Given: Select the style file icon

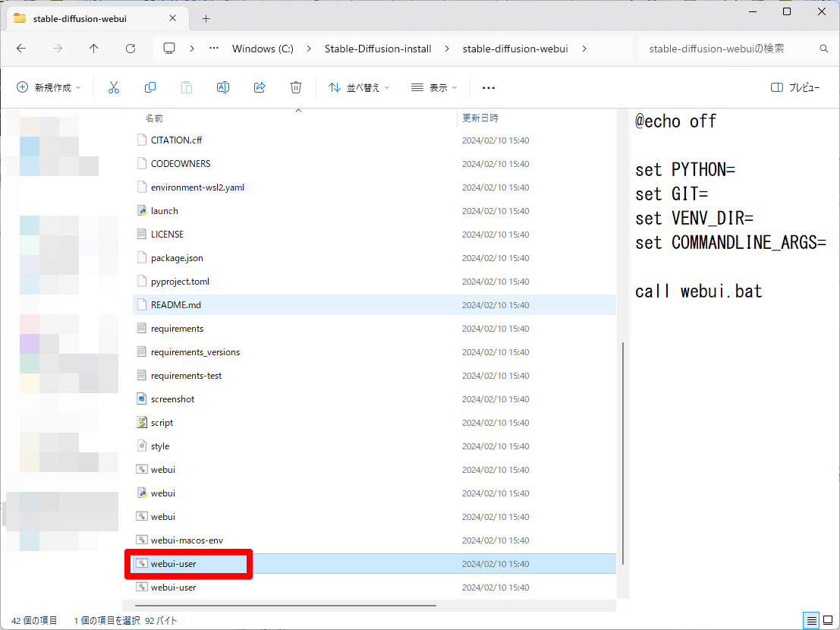Looking at the screenshot, I should point(141,446).
